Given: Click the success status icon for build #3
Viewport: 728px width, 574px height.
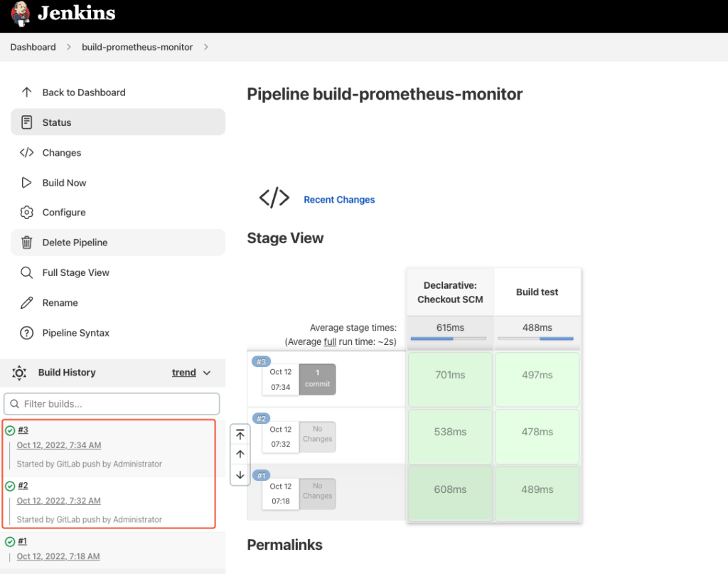Looking at the screenshot, I should (x=10, y=430).
